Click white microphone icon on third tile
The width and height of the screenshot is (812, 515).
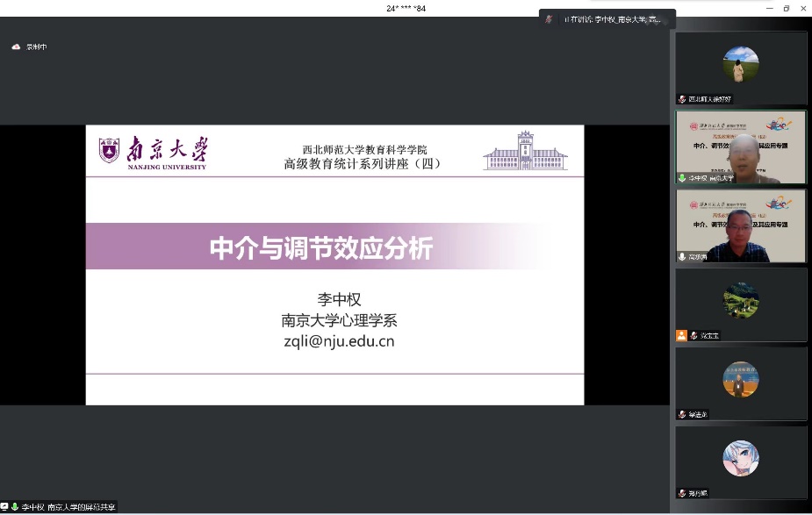[681, 257]
